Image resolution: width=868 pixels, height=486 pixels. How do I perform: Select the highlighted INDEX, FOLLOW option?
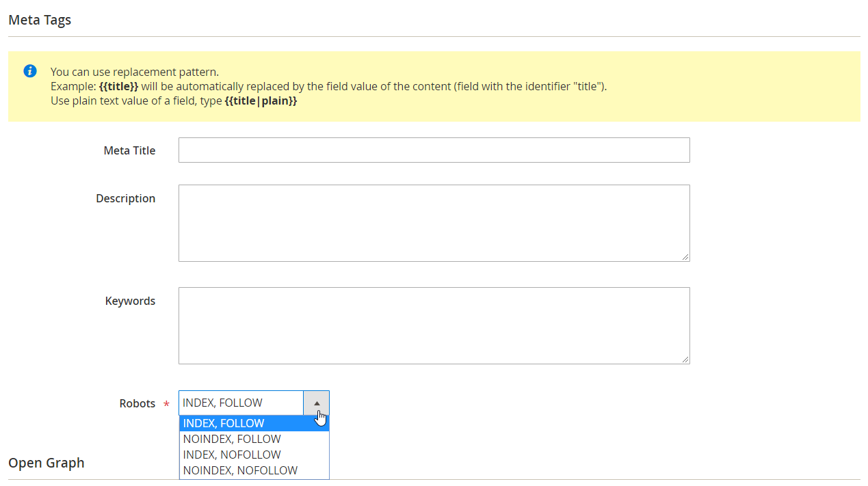[254, 424]
